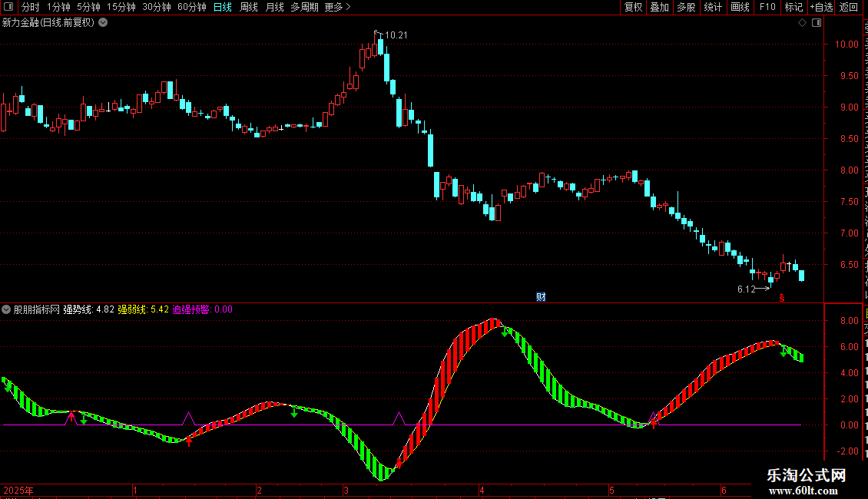Screen dimensions: 868x499
Task: Click the red S marker below chart
Action: [x=782, y=298]
